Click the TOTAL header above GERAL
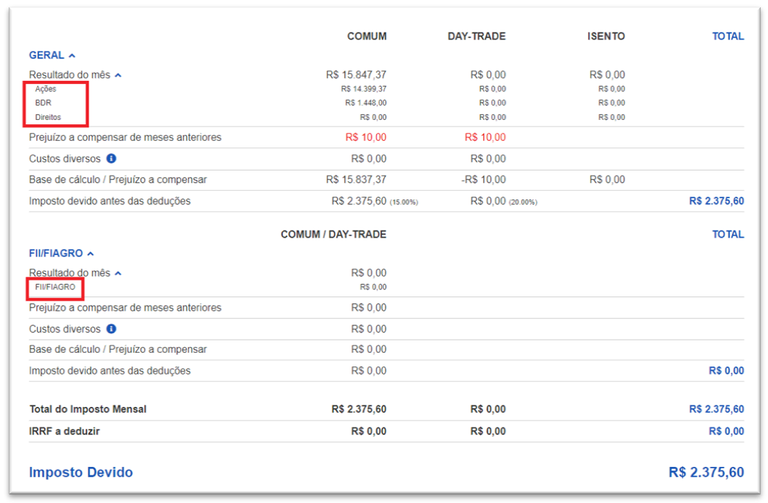768x503 pixels. (728, 36)
